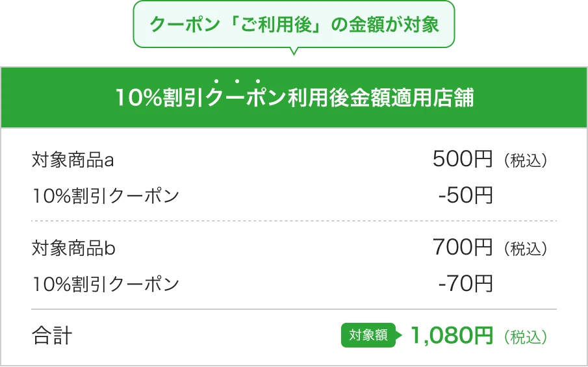The height and width of the screenshot is (367, 588).
Task: Click the dotted divider below the -50円 row
Action: click(294, 221)
